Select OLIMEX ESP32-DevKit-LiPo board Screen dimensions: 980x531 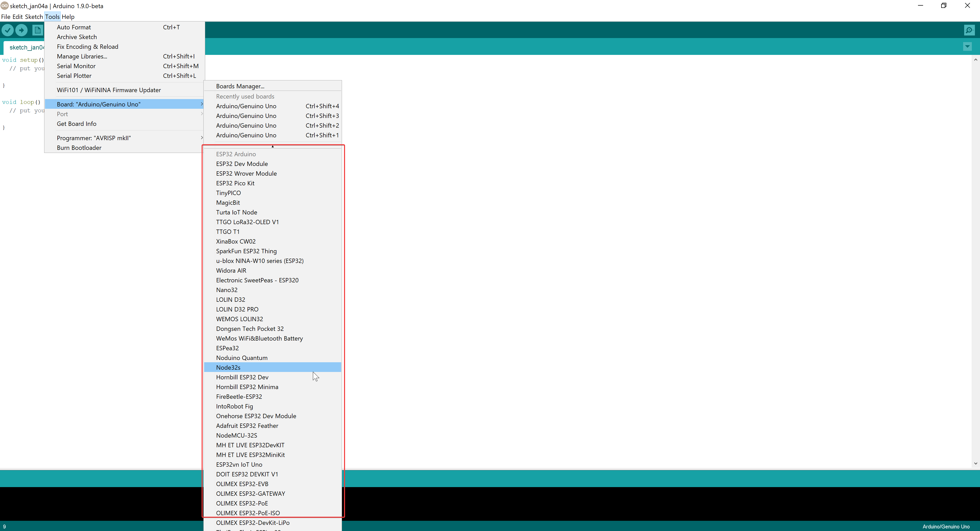click(272, 523)
